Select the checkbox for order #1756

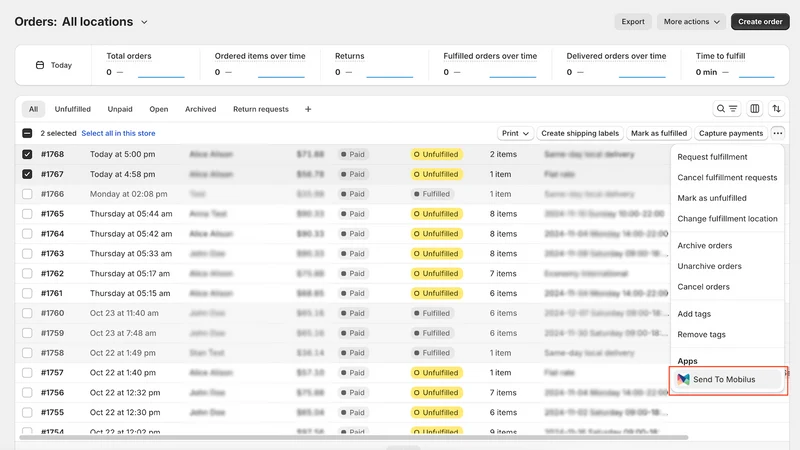click(27, 392)
